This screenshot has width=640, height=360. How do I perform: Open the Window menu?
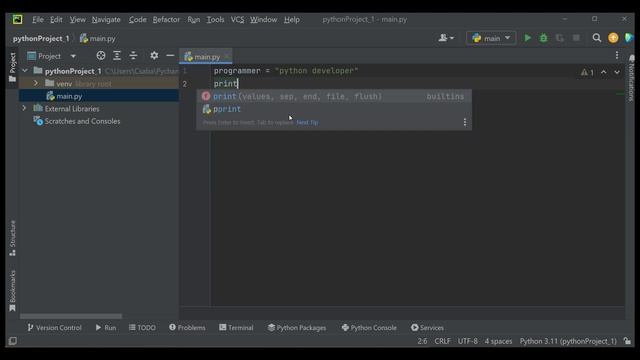tap(263, 20)
